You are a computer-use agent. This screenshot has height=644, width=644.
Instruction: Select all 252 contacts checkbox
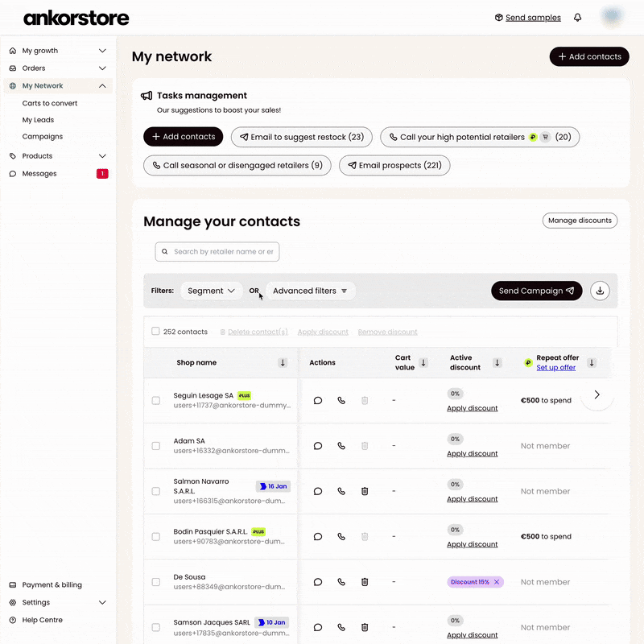coord(155,332)
